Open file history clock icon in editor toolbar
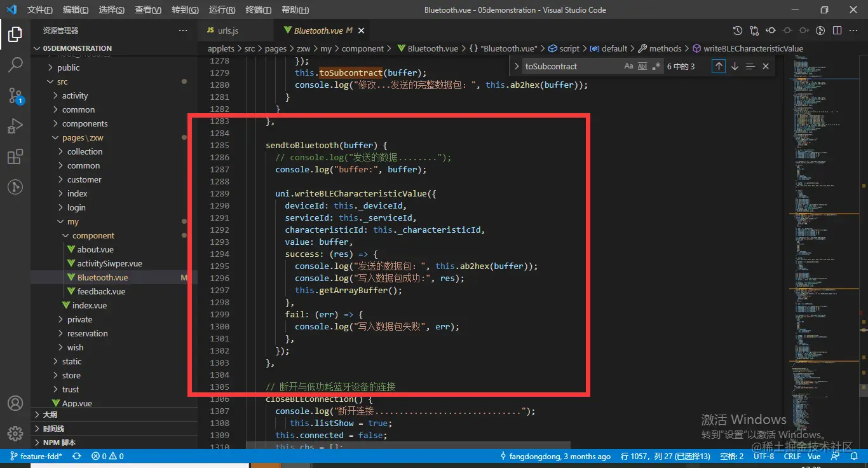Viewport: 868px width, 468px height. 737,30
